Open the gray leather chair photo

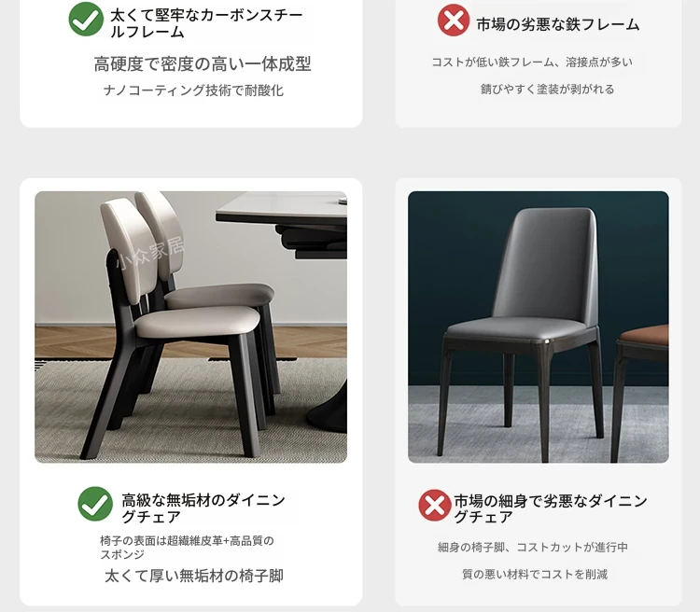pos(539,327)
